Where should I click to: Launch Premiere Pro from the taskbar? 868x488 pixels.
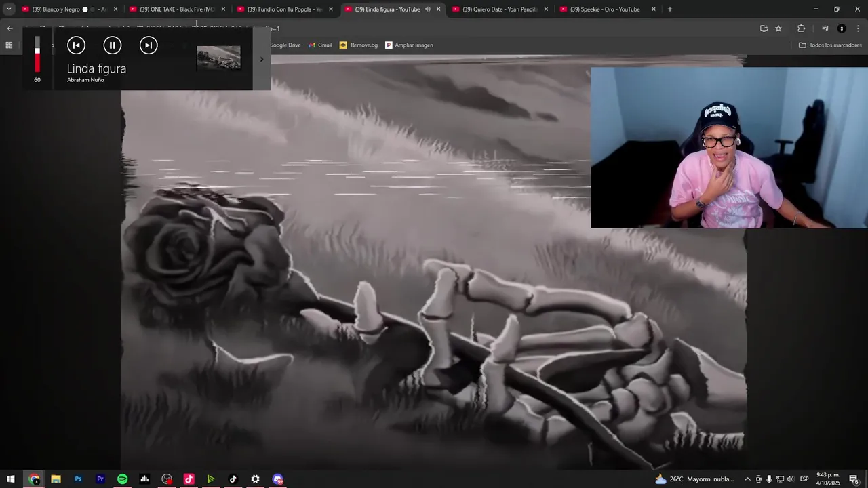[x=100, y=479]
